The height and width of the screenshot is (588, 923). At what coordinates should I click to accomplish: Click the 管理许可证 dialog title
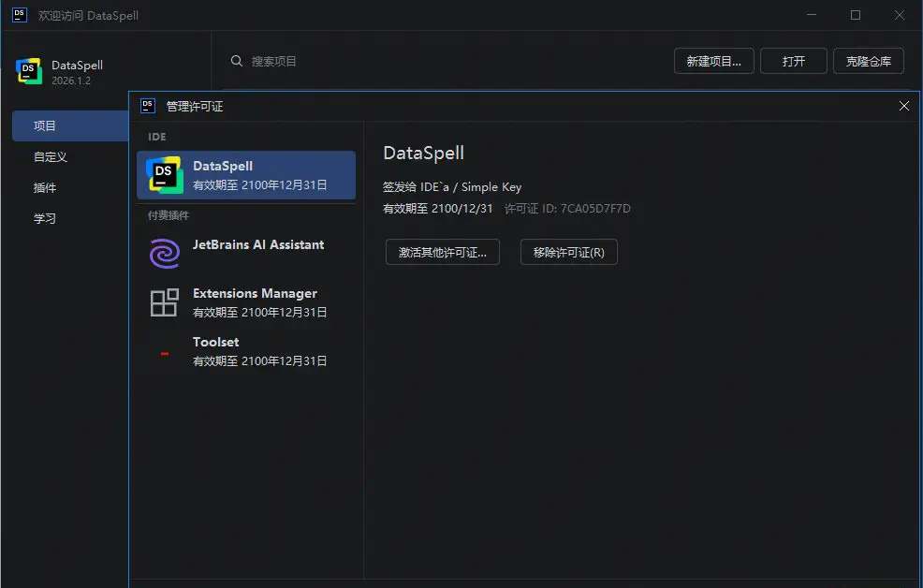[195, 107]
